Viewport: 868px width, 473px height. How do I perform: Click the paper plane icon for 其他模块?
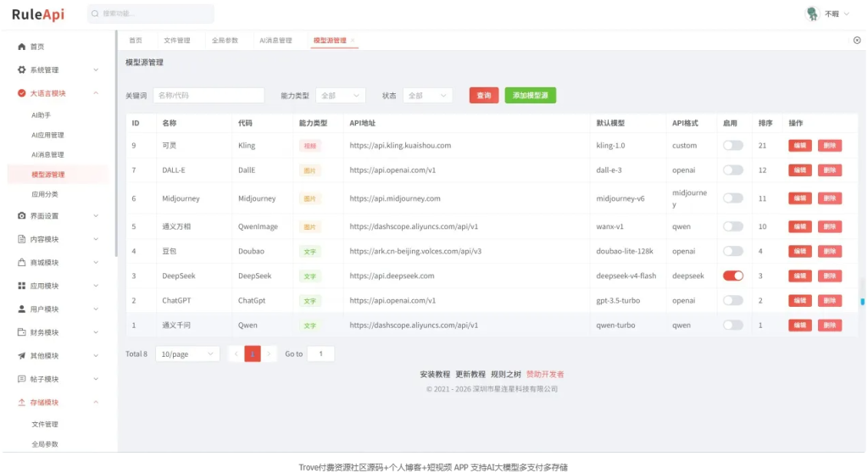(21, 355)
